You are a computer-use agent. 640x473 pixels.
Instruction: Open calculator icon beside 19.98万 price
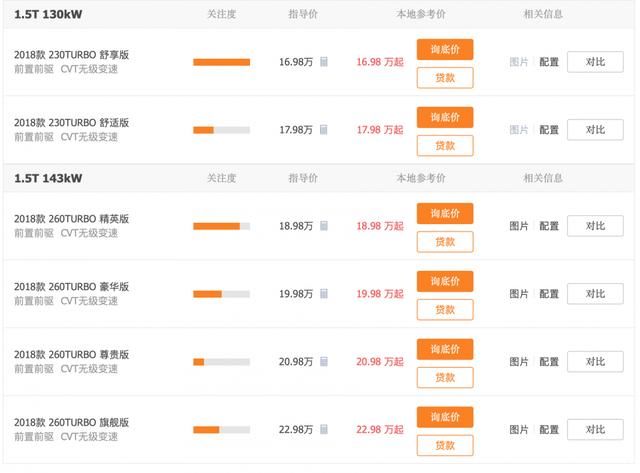pos(324,293)
